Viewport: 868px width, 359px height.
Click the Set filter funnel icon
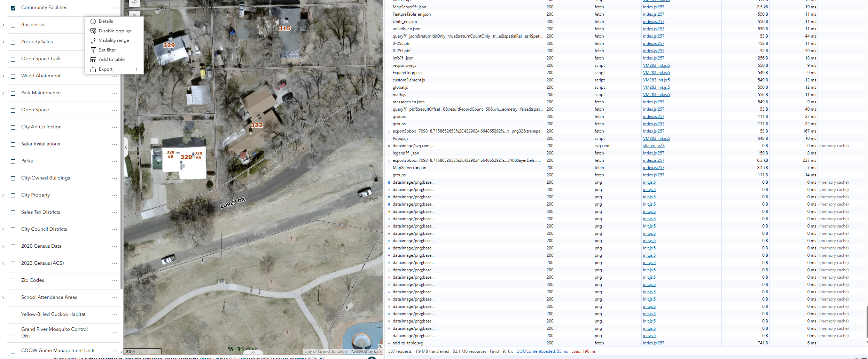pos(93,50)
